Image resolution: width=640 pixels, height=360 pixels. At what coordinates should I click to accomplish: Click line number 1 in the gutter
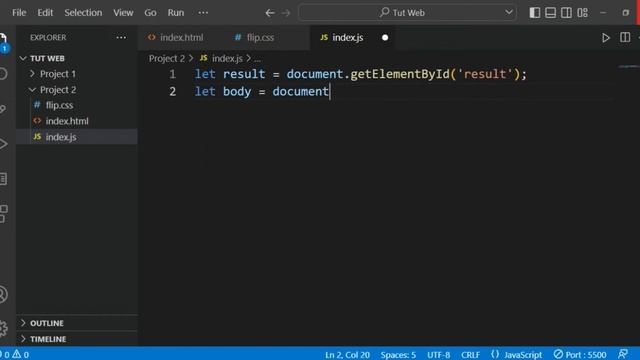173,74
